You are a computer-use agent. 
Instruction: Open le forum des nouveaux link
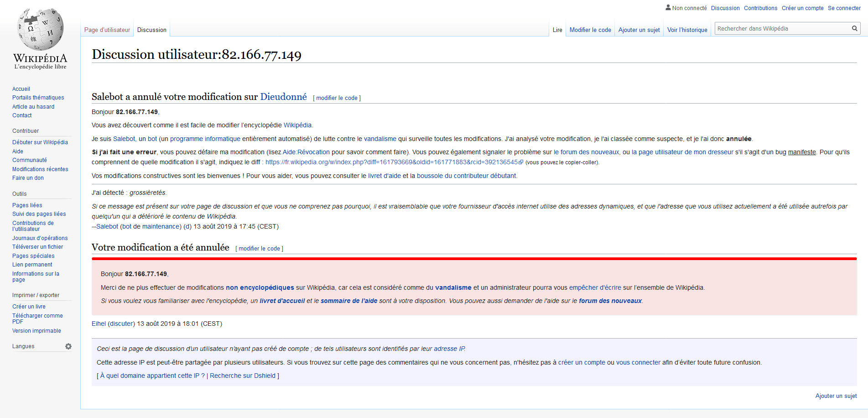click(587, 152)
